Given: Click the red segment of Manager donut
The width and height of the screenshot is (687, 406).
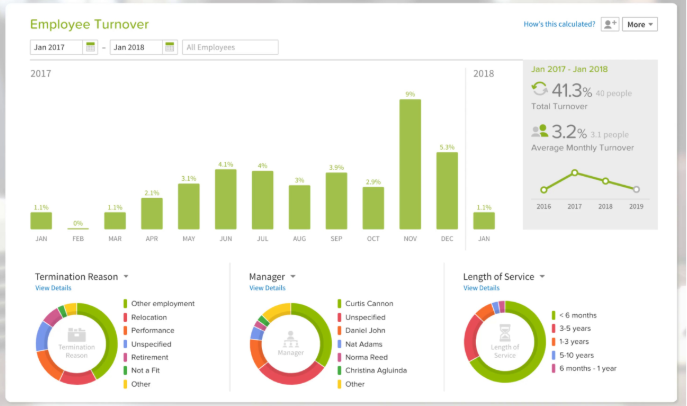Looking at the screenshot, I should (x=290, y=378).
